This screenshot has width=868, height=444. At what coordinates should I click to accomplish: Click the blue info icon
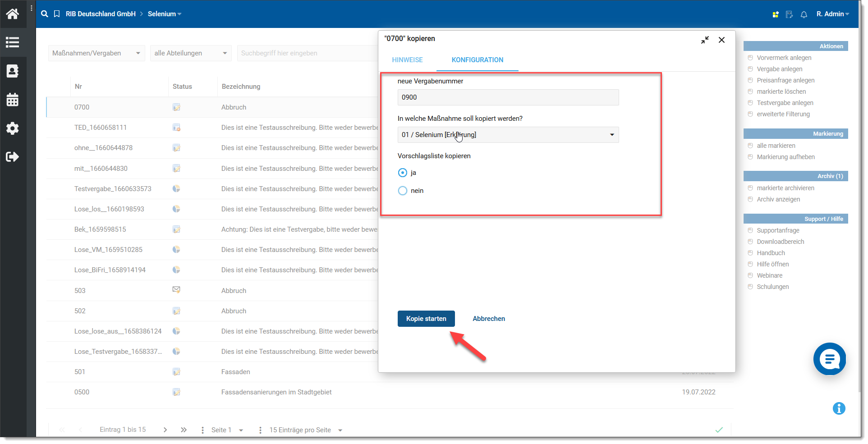[839, 408]
